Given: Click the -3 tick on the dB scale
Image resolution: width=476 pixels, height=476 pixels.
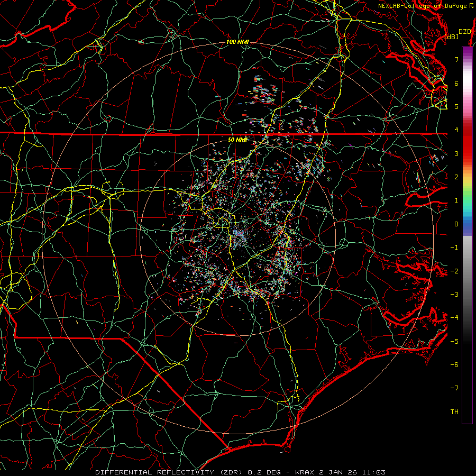Looking at the screenshot, I should coord(454,295).
